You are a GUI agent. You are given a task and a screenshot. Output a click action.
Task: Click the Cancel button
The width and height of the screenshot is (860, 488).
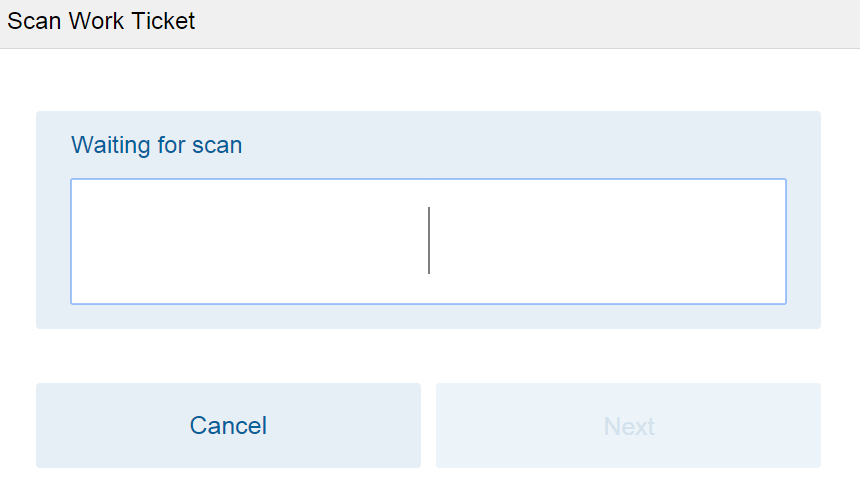pos(228,425)
